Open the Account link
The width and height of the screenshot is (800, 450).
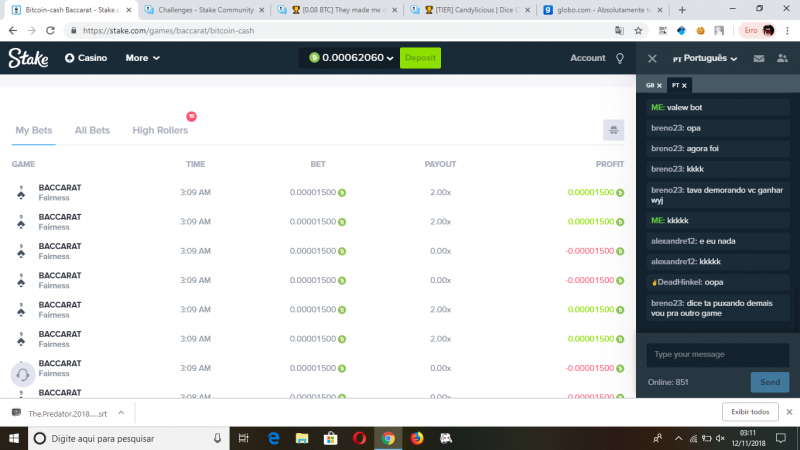[x=587, y=58]
